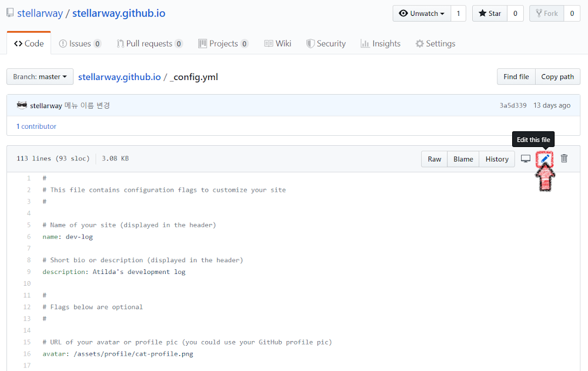This screenshot has width=588, height=371.
Task: Open the Unwatch dropdown
Action: [422, 14]
